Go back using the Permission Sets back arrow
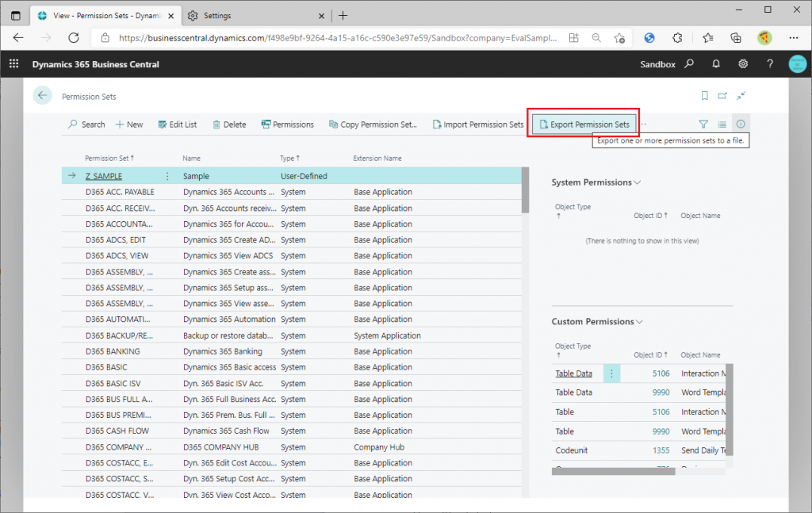The height and width of the screenshot is (513, 812). [x=43, y=95]
